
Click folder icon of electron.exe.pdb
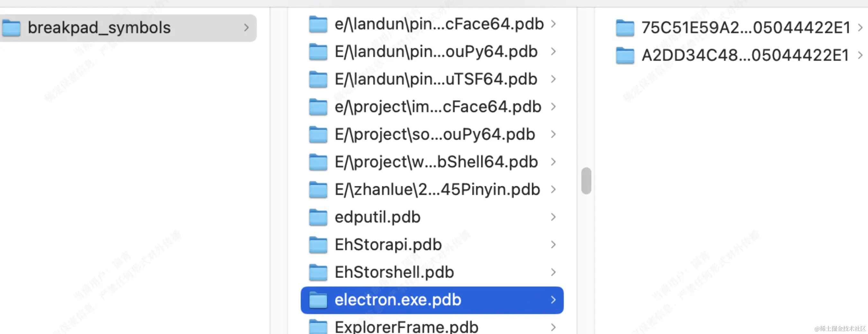318,300
